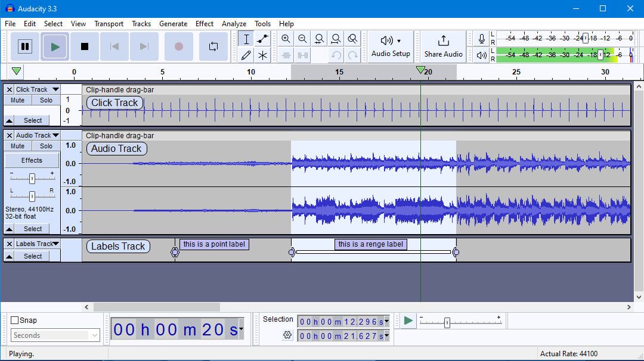Viewport: 644px width, 361px height.
Task: Click the Zoom In magnifier
Action: [286, 39]
